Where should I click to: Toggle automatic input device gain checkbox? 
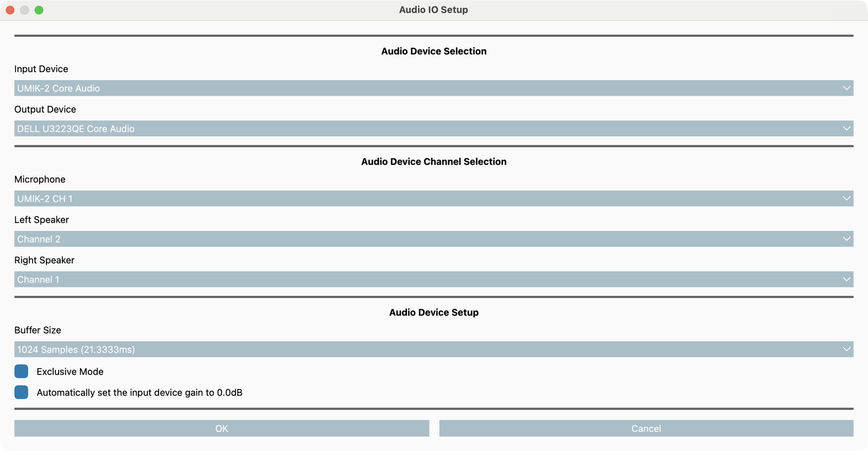21,392
